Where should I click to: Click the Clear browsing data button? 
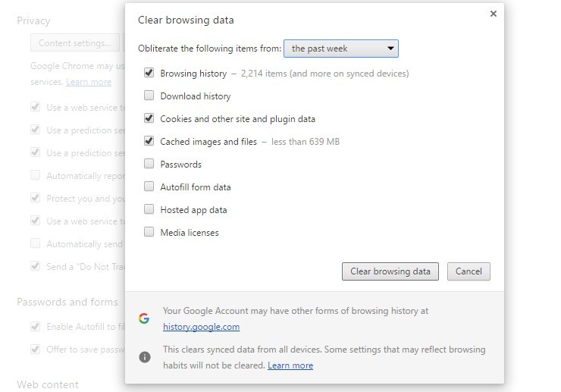click(390, 271)
